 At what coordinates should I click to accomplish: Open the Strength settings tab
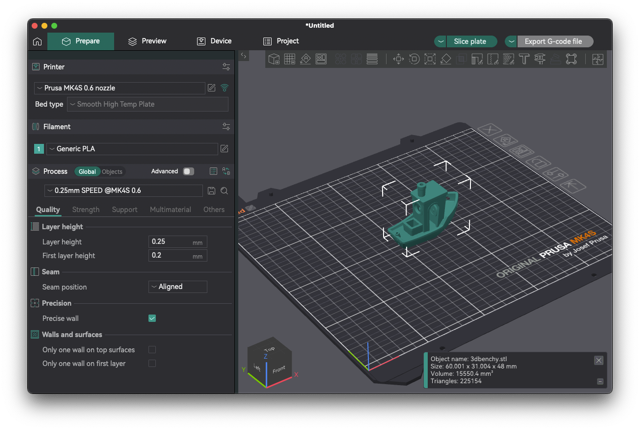86,209
